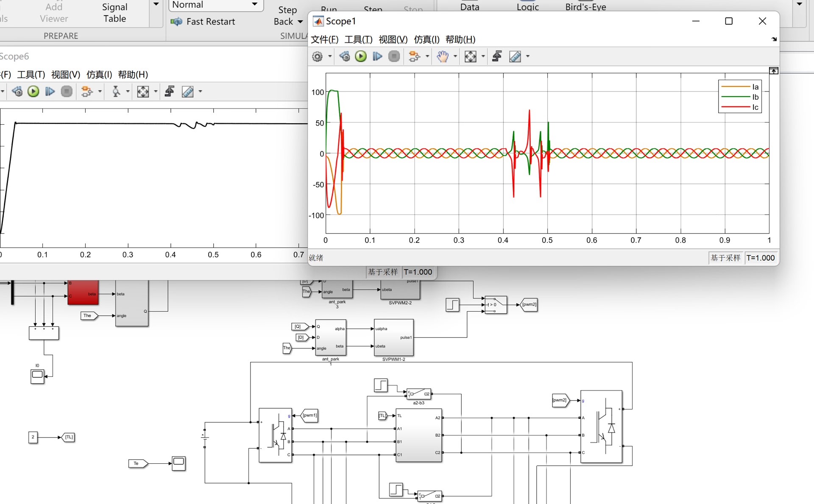This screenshot has width=814, height=504.
Task: Click the Signal Table button
Action: [114, 13]
